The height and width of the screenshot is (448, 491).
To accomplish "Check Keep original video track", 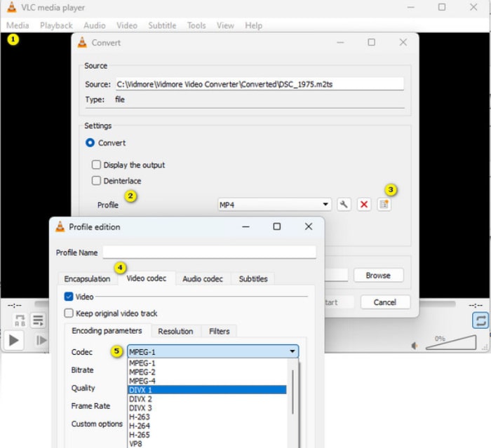I will [x=69, y=313].
